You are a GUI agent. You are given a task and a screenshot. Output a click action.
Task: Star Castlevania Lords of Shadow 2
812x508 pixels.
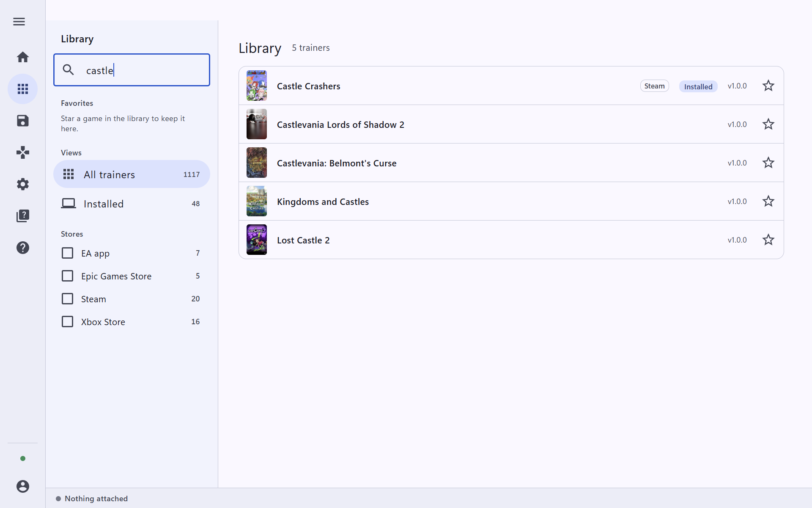pos(768,124)
